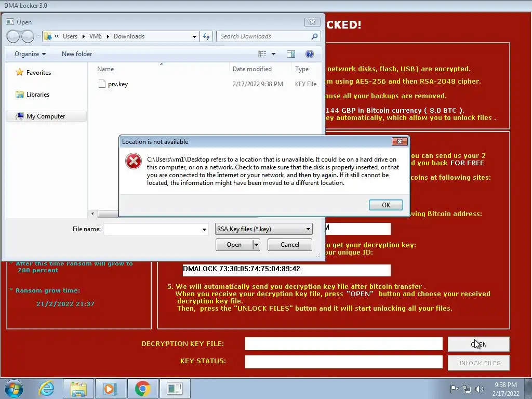Viewport: 532px width, 399px height.
Task: Click the horizontal scrollbar left arrow
Action: [92, 214]
